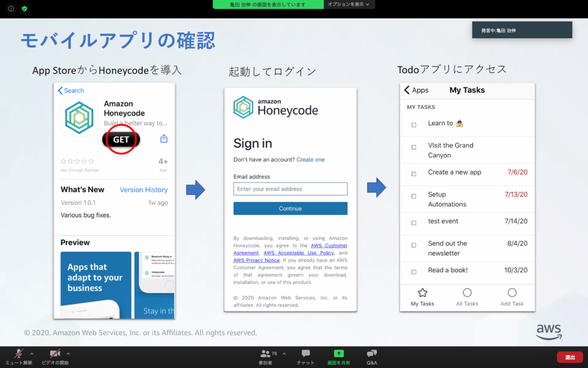Image resolution: width=588 pixels, height=368 pixels.
Task: Click the share icon beside the GET button
Action: (163, 139)
